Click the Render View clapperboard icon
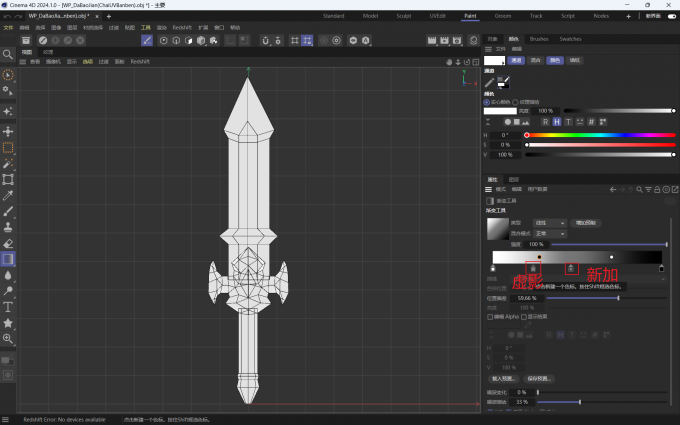Screen dimensions: 680x425 pyautogui.click(x=432, y=40)
